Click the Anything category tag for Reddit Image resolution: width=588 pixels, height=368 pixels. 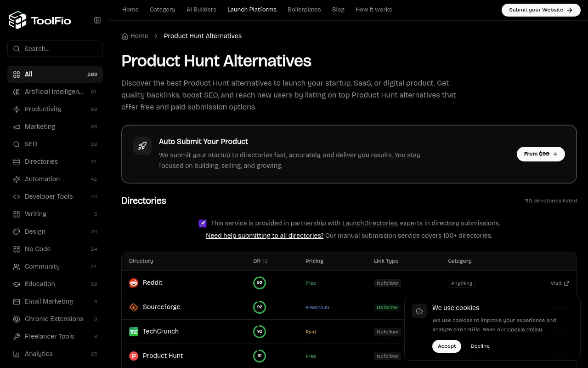point(462,283)
